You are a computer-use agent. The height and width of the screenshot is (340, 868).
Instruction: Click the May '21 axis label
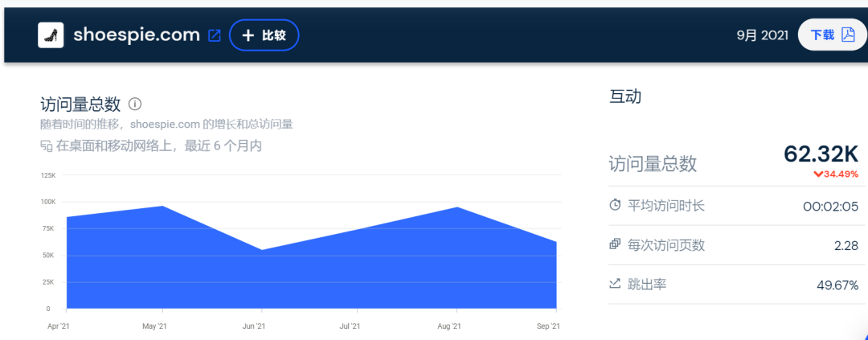click(154, 326)
